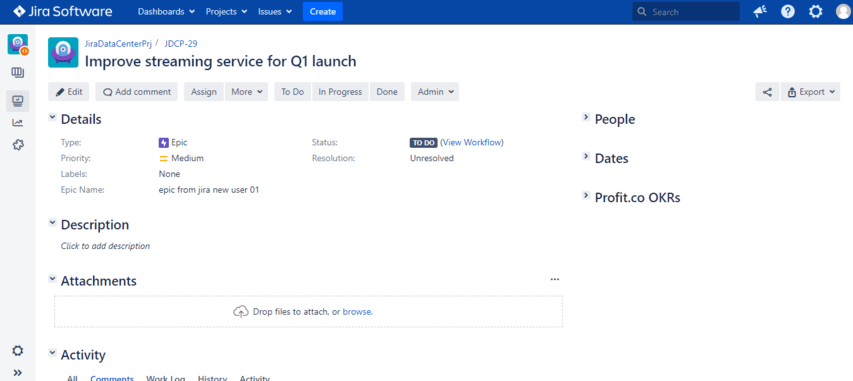
Task: Open the board icon in the sidebar
Action: (17, 72)
